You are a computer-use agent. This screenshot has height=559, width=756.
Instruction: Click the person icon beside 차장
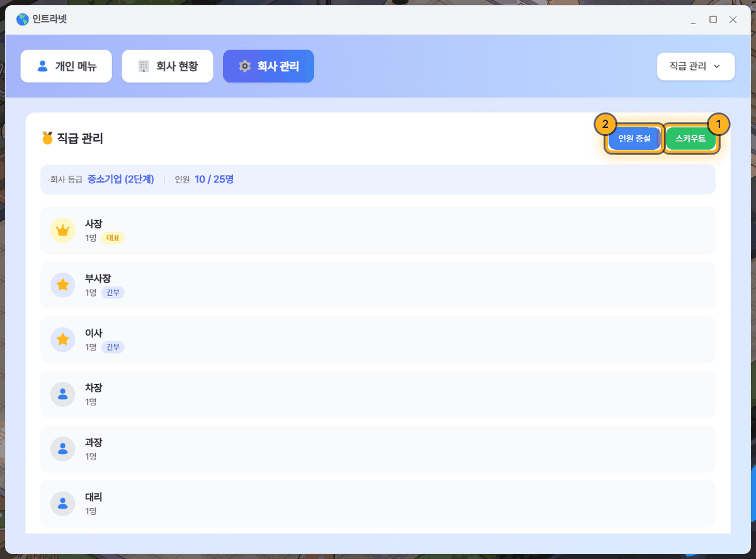pyautogui.click(x=62, y=395)
